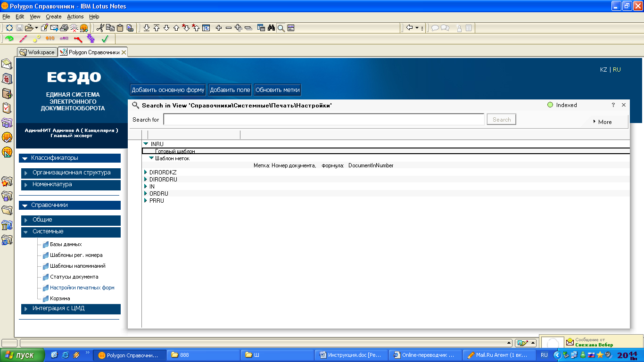Click the Save toolbar icon

pos(19,28)
